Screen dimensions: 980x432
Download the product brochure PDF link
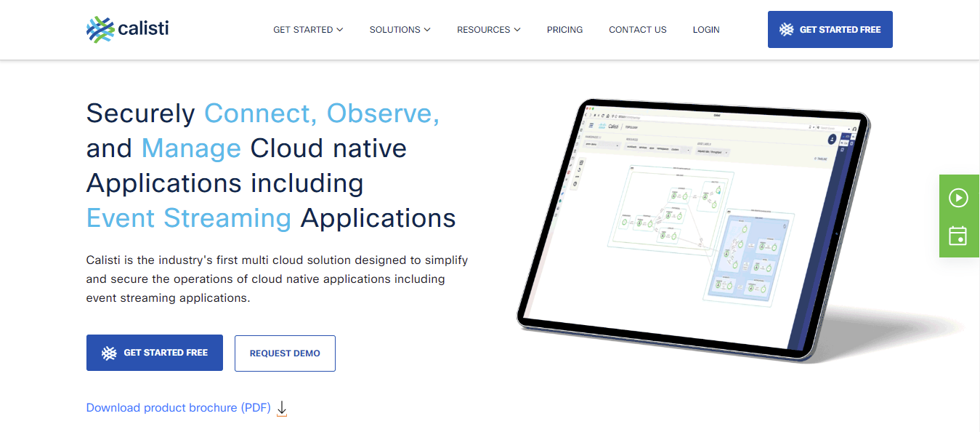(179, 408)
